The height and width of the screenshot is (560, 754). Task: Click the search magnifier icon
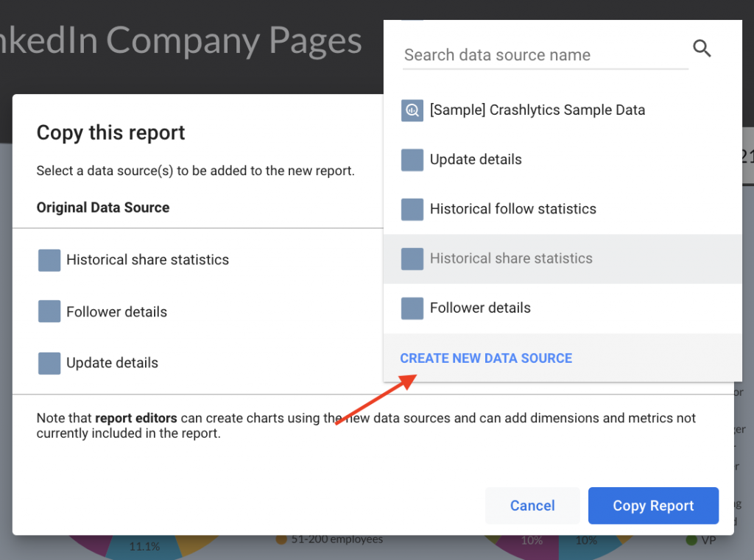(702, 49)
